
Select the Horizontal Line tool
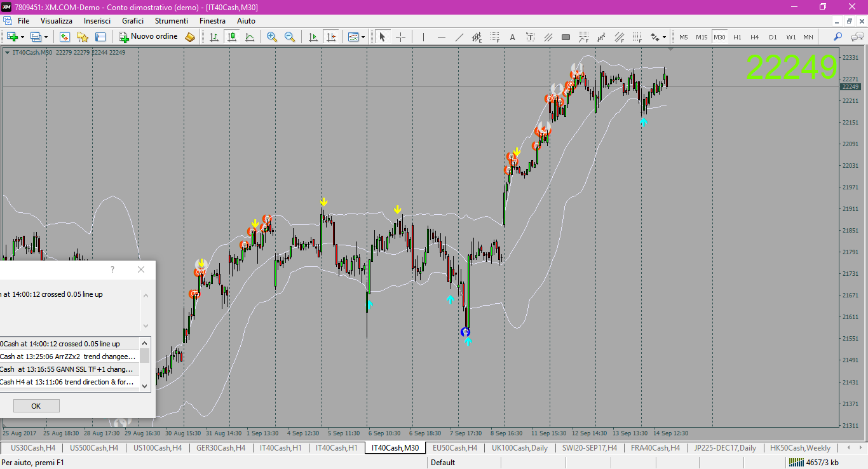pos(441,37)
